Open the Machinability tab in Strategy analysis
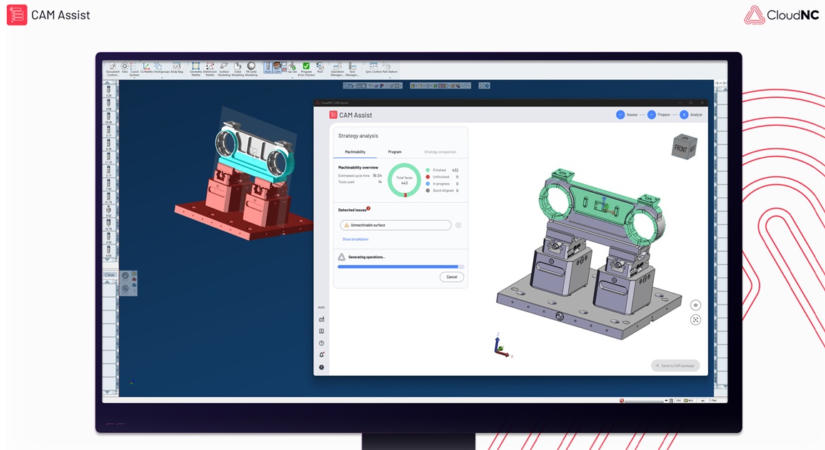The width and height of the screenshot is (825, 450). [355, 152]
